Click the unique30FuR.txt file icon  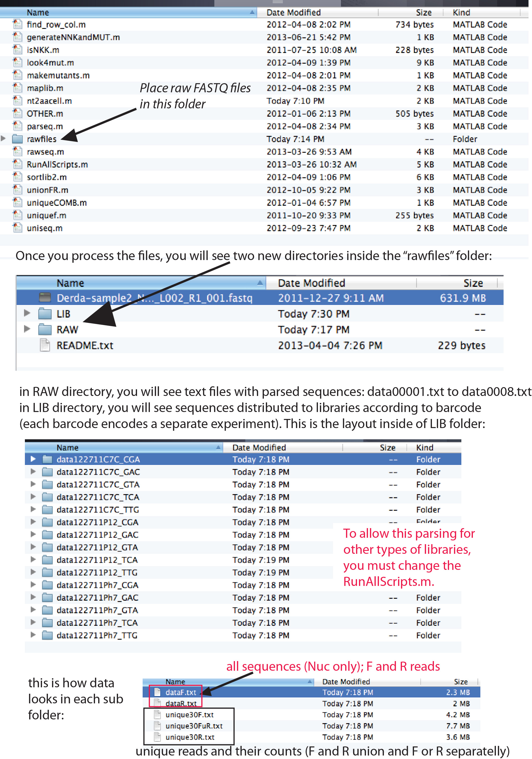tap(158, 725)
